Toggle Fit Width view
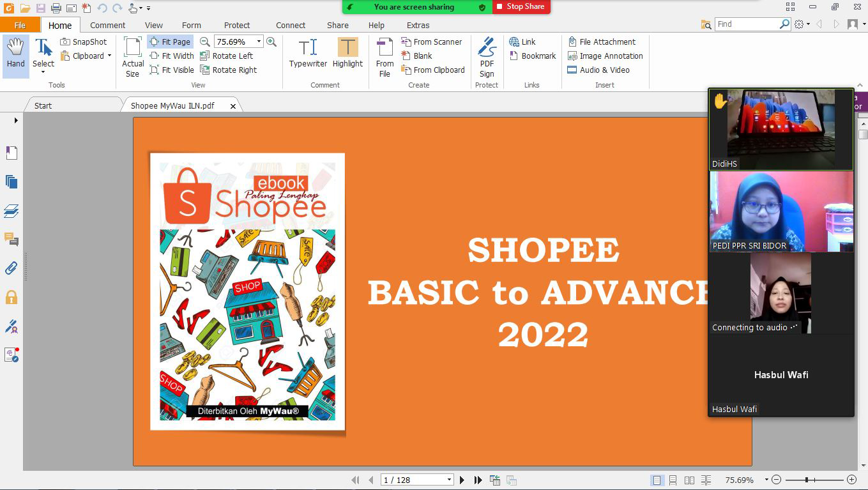Image resolution: width=868 pixels, height=490 pixels. click(x=172, y=56)
